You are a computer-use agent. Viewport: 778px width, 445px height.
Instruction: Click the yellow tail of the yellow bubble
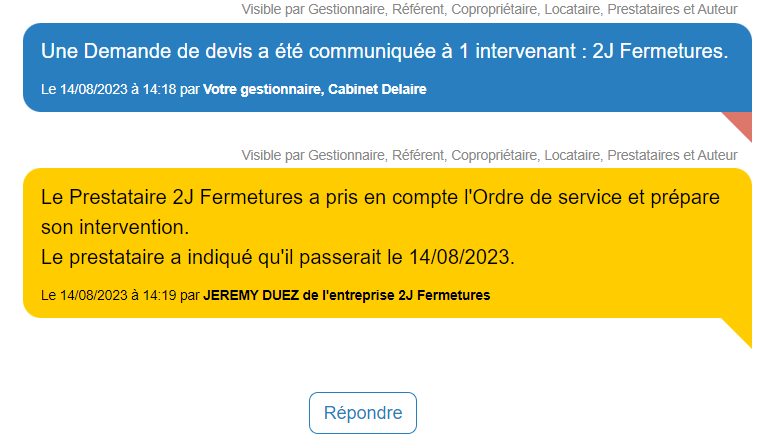[x=740, y=331]
